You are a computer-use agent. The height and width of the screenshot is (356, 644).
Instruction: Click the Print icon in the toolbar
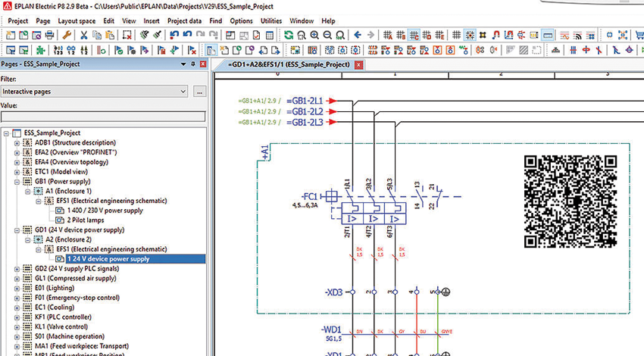click(x=49, y=36)
